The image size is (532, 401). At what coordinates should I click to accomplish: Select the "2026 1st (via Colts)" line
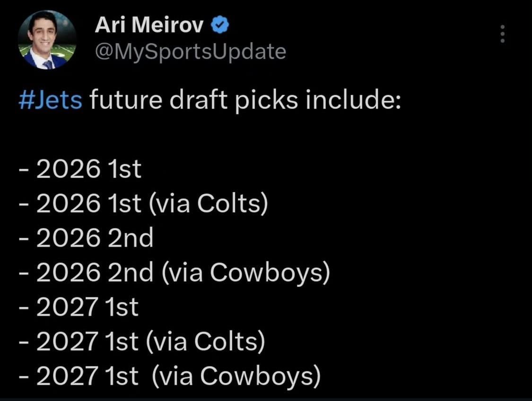coord(143,204)
